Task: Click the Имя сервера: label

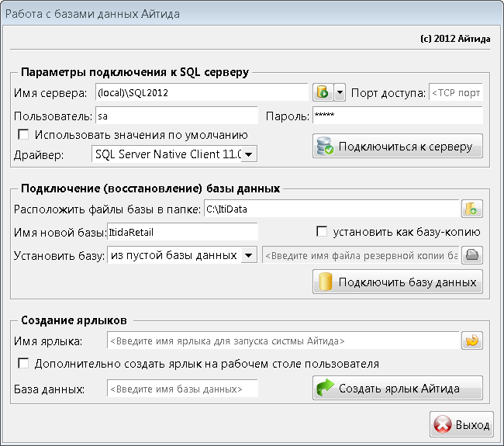Action: click(x=50, y=93)
